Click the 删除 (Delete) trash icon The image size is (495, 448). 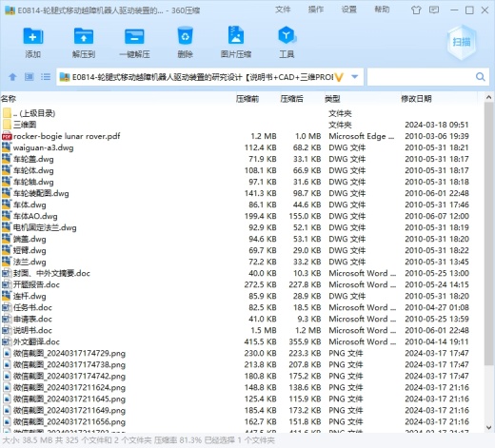(x=185, y=36)
